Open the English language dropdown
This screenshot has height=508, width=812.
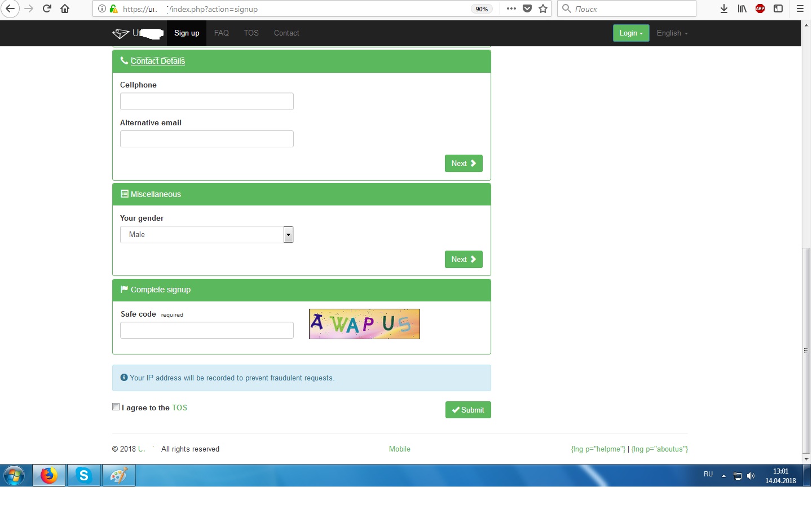(672, 33)
